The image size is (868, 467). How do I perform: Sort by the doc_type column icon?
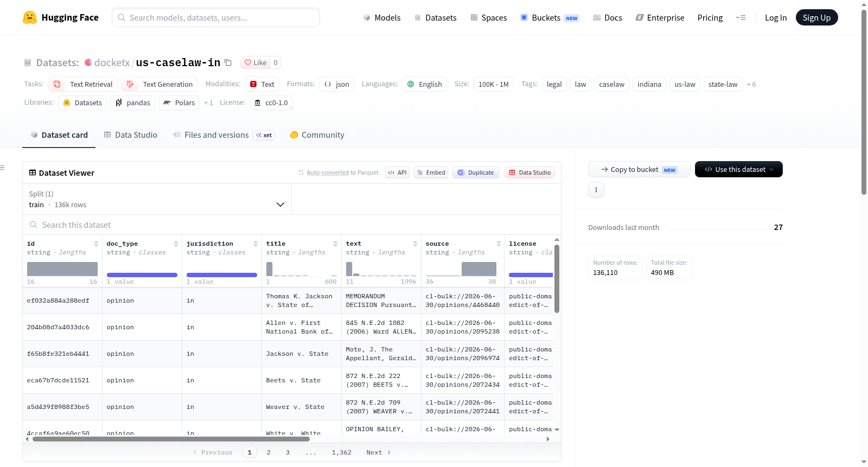[x=176, y=244]
